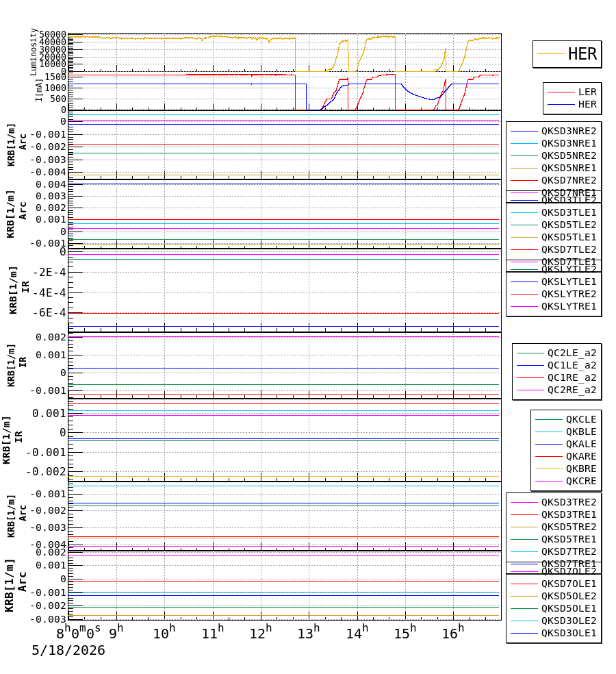Screen dimensions: 616x674
Task: Click the 5/18/2026 date label
Action: coord(68,650)
